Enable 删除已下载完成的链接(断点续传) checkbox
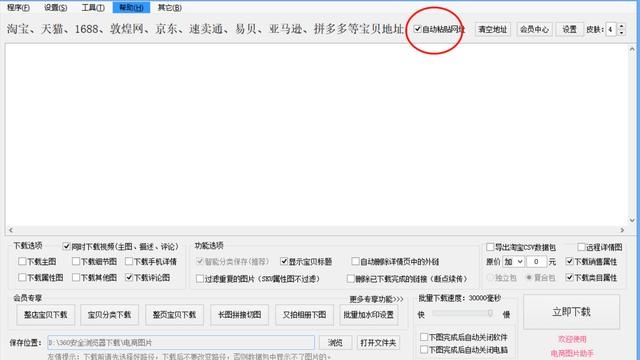Viewport: 640px width, 360px height. pyautogui.click(x=350, y=279)
